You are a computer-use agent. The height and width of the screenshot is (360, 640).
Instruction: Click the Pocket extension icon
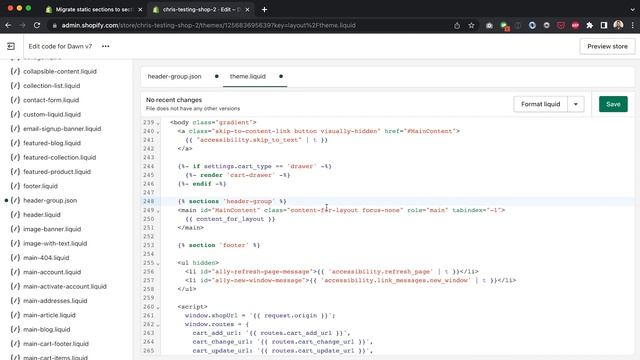(561, 25)
